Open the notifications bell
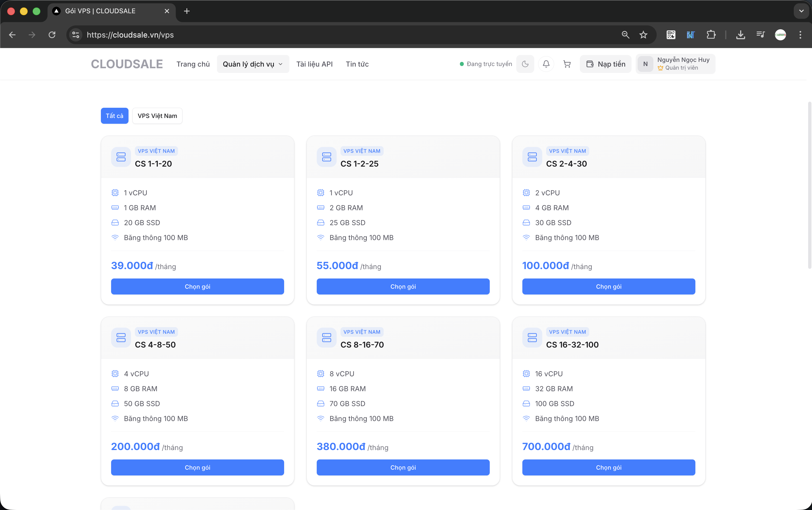The height and width of the screenshot is (510, 812). (x=546, y=64)
